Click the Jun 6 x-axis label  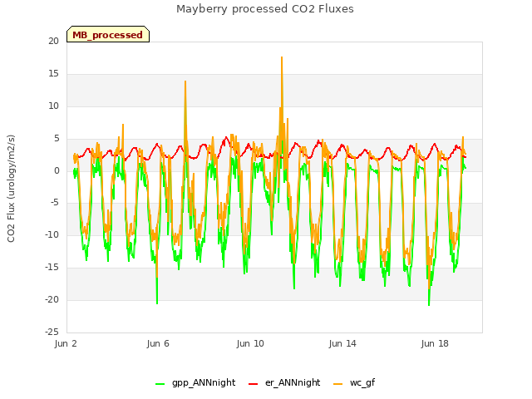(x=158, y=343)
